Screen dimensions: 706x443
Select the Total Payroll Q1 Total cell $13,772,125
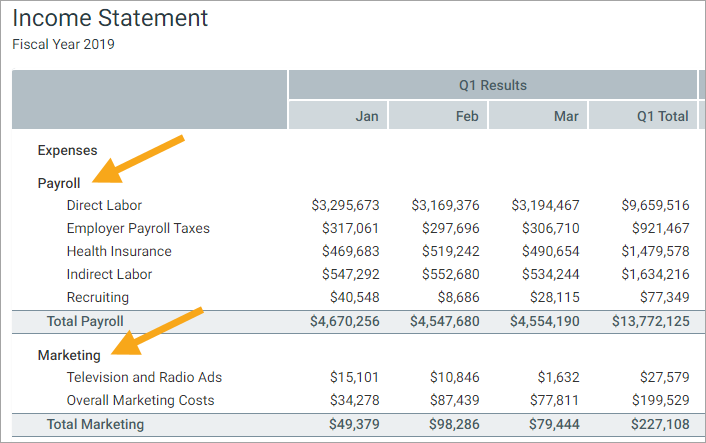pos(650,321)
